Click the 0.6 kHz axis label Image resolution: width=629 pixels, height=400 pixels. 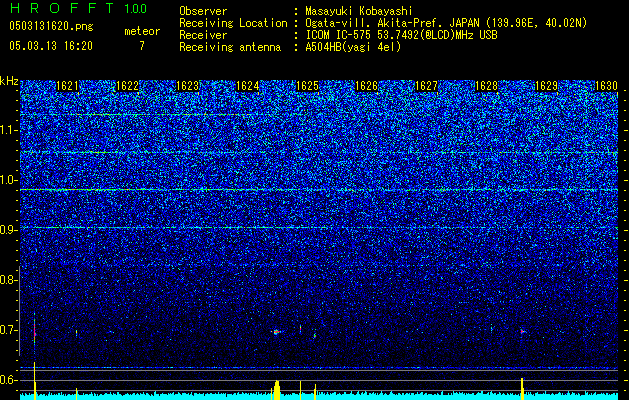[9, 380]
